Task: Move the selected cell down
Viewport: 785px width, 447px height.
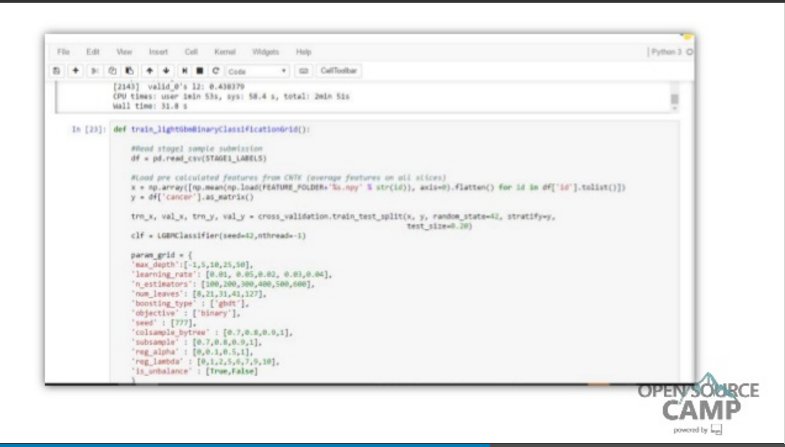Action: coord(166,71)
